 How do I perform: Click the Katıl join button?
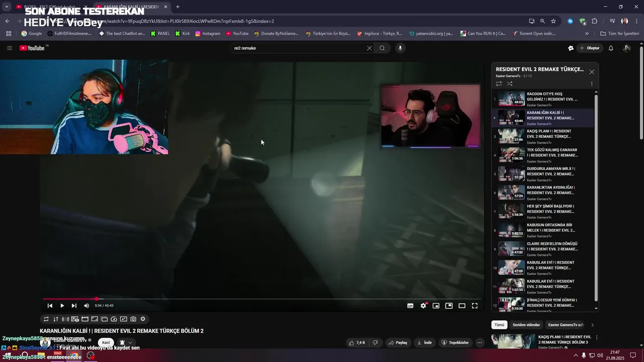coord(106,342)
